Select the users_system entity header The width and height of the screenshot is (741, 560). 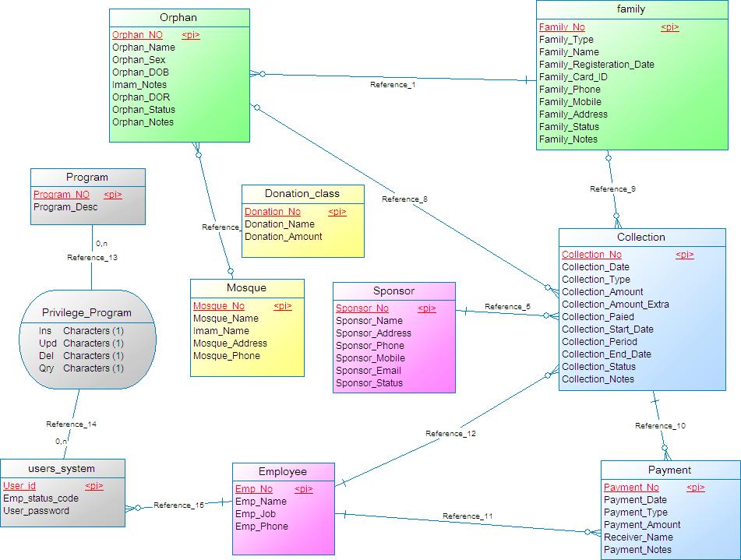pos(62,468)
